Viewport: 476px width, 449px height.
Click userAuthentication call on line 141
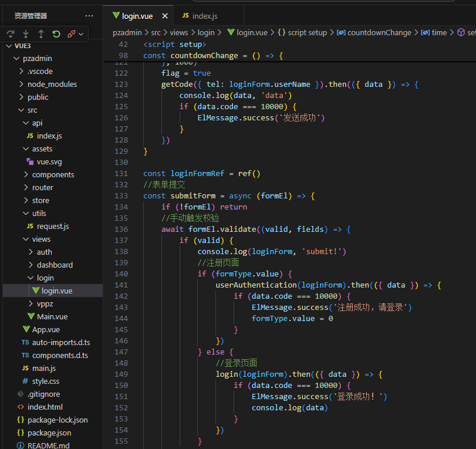[256, 285]
